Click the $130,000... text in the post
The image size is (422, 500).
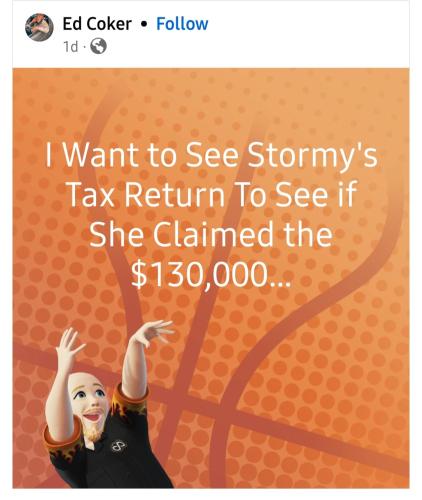[211, 276]
